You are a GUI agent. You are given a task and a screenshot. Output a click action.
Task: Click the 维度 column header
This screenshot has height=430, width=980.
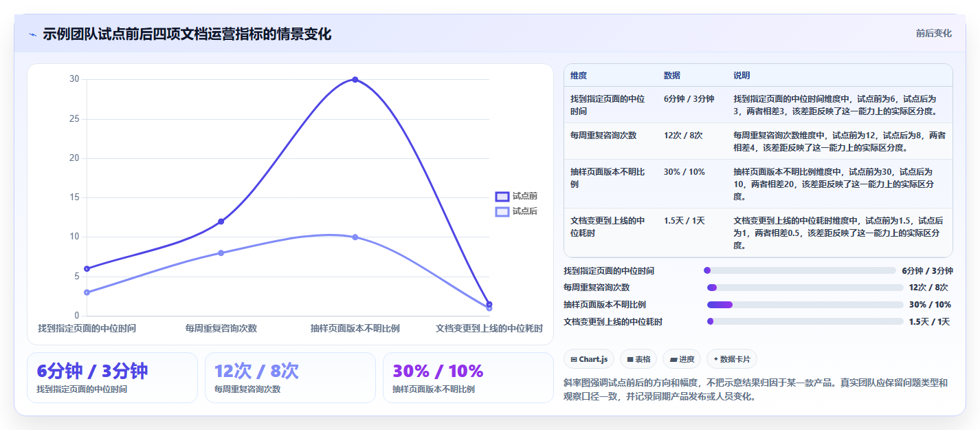(579, 75)
